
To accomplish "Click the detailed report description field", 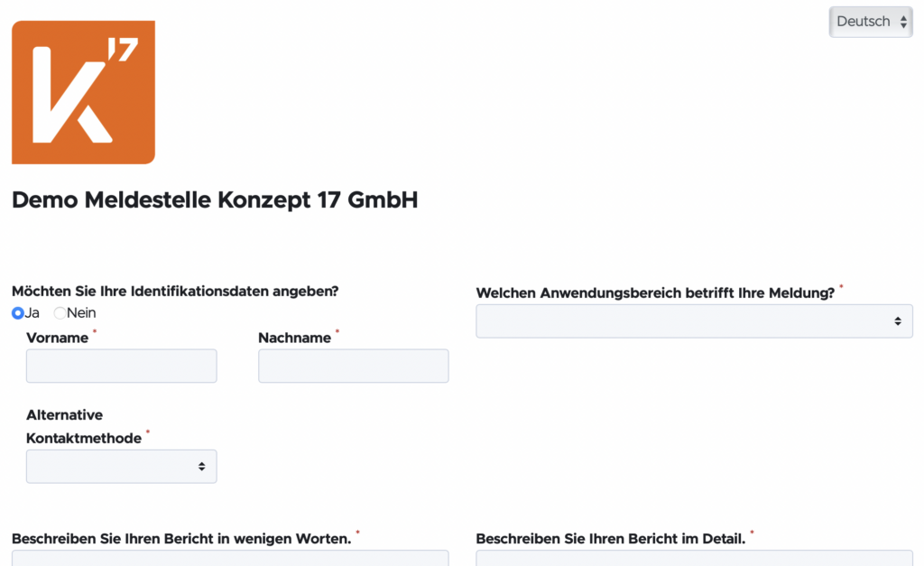I will click(x=693, y=558).
